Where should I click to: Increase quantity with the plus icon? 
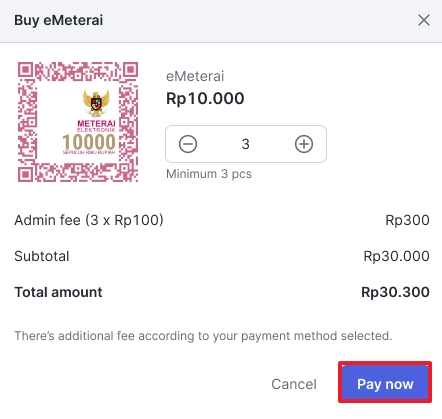(304, 144)
